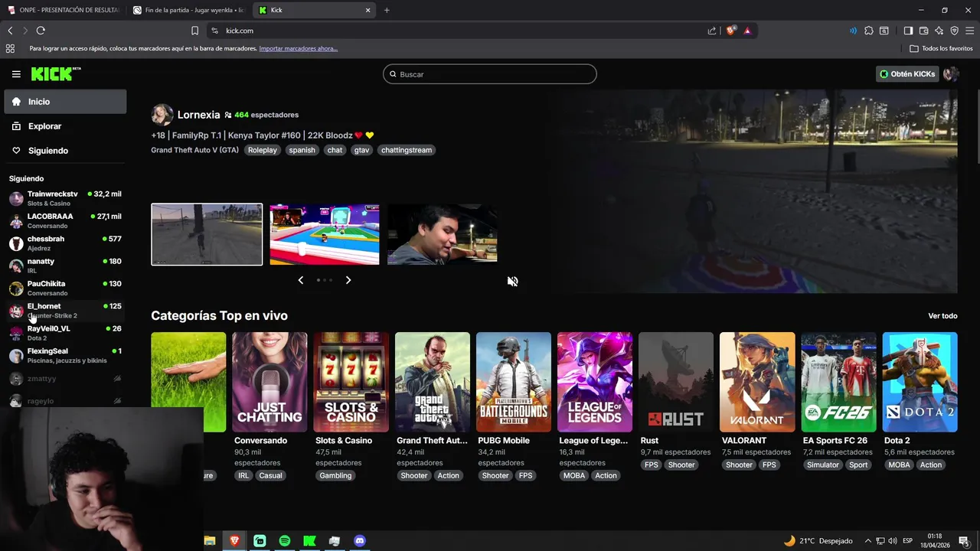This screenshot has height=551, width=980.
Task: Click Lornexia streamer avatar
Action: coord(162,115)
